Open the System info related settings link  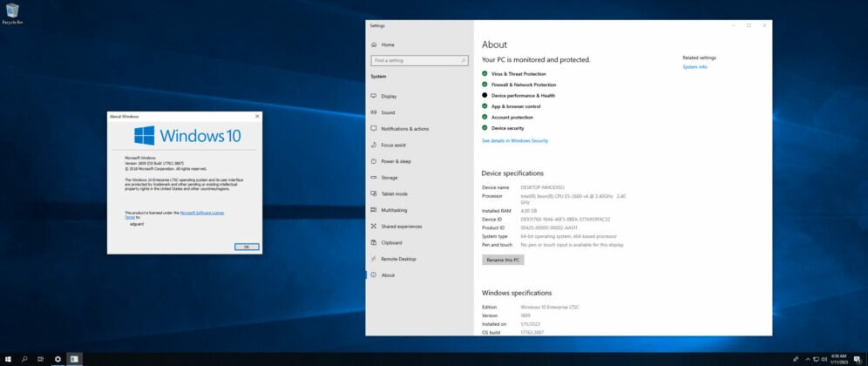[x=695, y=67]
